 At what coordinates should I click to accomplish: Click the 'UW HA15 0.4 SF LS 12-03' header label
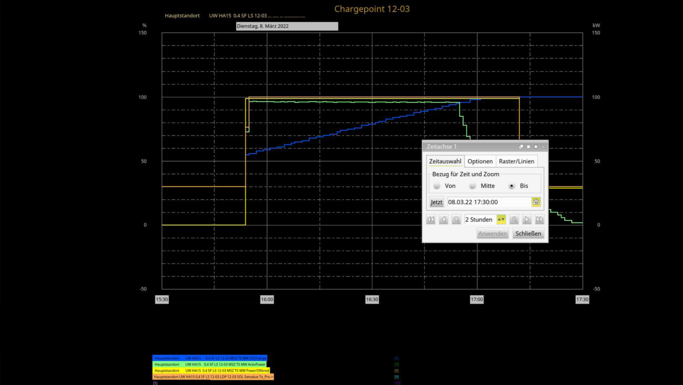pos(237,16)
